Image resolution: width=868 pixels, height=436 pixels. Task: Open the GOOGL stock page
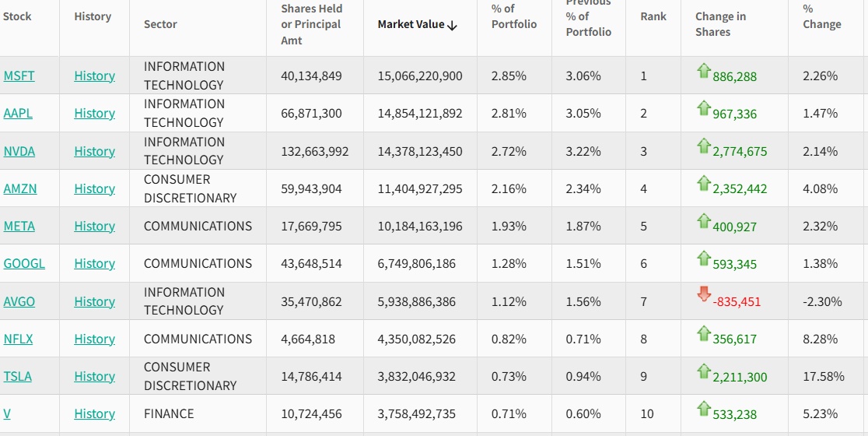point(24,263)
